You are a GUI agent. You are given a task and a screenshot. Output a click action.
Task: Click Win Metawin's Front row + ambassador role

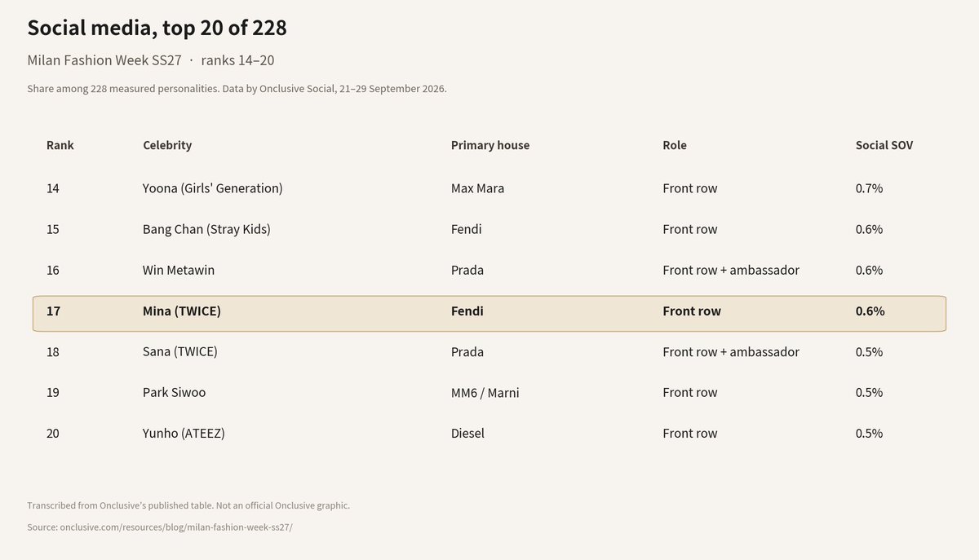click(x=731, y=270)
